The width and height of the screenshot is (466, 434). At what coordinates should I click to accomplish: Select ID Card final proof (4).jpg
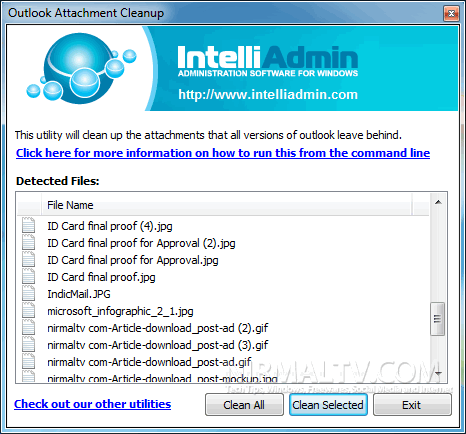click(x=110, y=226)
